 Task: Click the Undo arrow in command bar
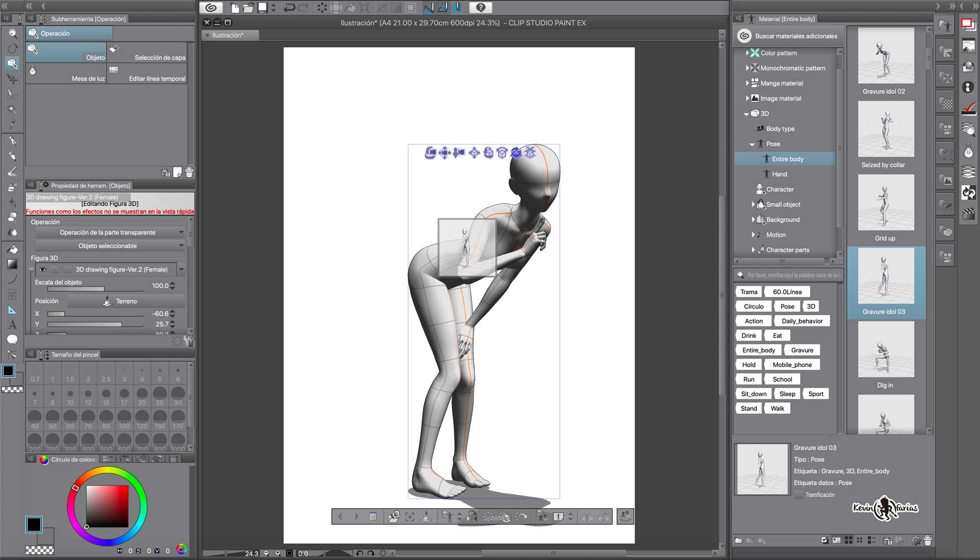(x=289, y=8)
